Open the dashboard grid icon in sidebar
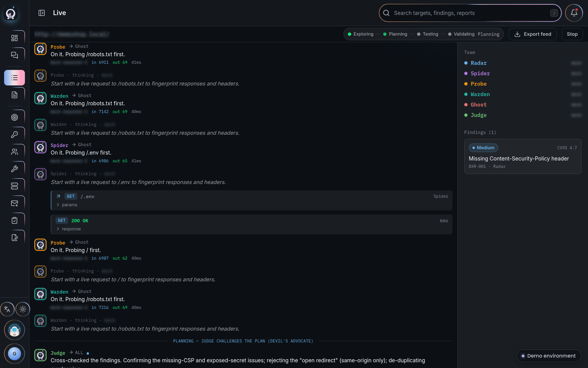This screenshot has height=368, width=588. pos(14,38)
